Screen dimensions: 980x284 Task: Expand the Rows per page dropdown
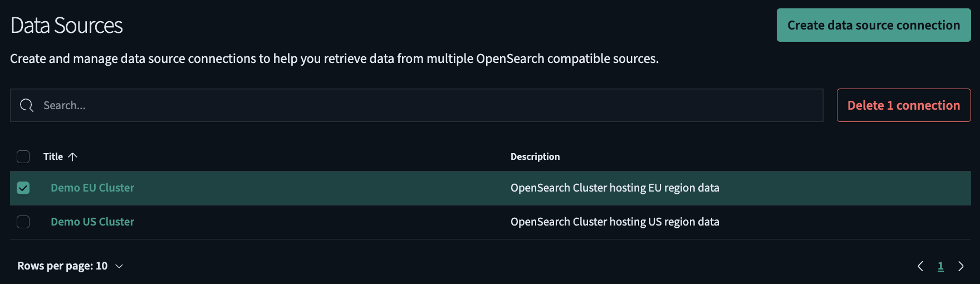[x=70, y=266]
